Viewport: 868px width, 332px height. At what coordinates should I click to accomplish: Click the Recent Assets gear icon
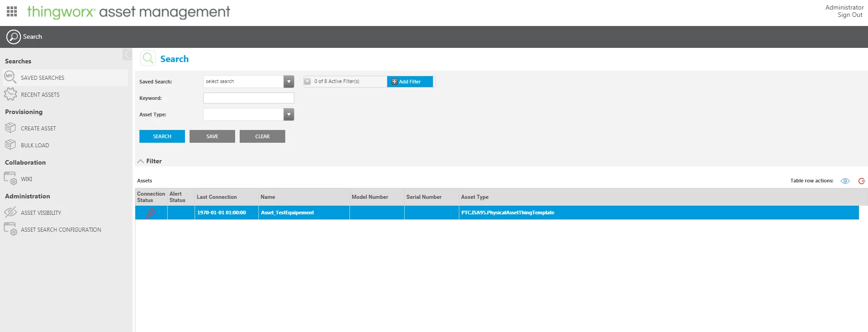click(10, 94)
